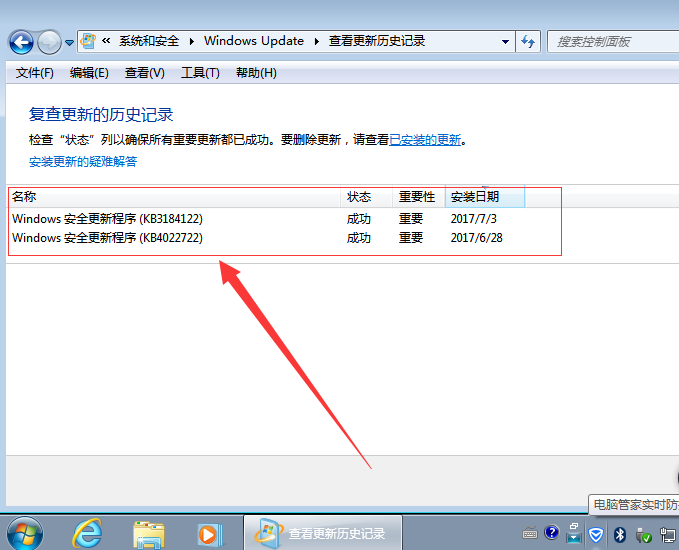Click the device/monitor tray icon at far right
Screen dimensions: 679x550
point(667,535)
